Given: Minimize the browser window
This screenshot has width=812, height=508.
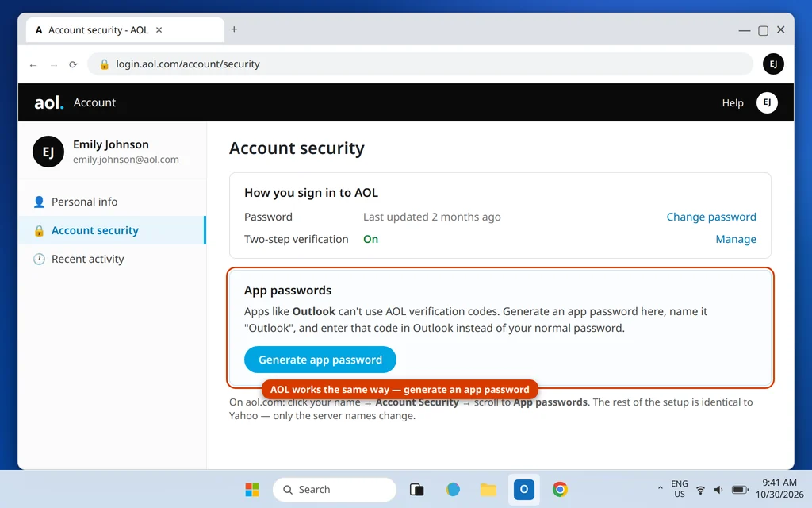Looking at the screenshot, I should 744,31.
